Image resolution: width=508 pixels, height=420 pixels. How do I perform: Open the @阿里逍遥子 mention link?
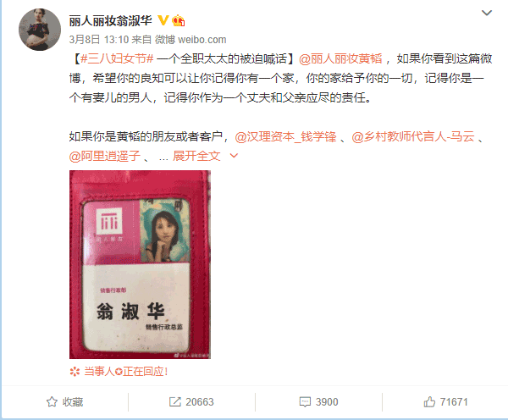pos(105,156)
